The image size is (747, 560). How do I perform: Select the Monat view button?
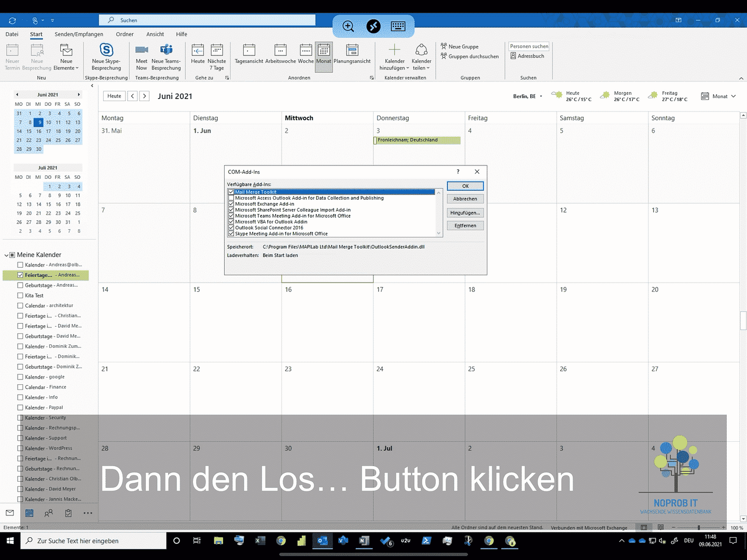324,57
